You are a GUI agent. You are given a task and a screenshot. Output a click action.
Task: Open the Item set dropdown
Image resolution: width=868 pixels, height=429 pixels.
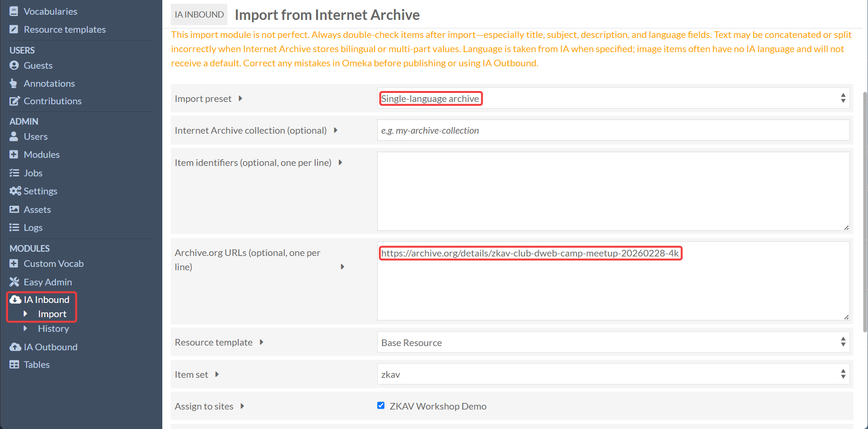click(x=613, y=374)
